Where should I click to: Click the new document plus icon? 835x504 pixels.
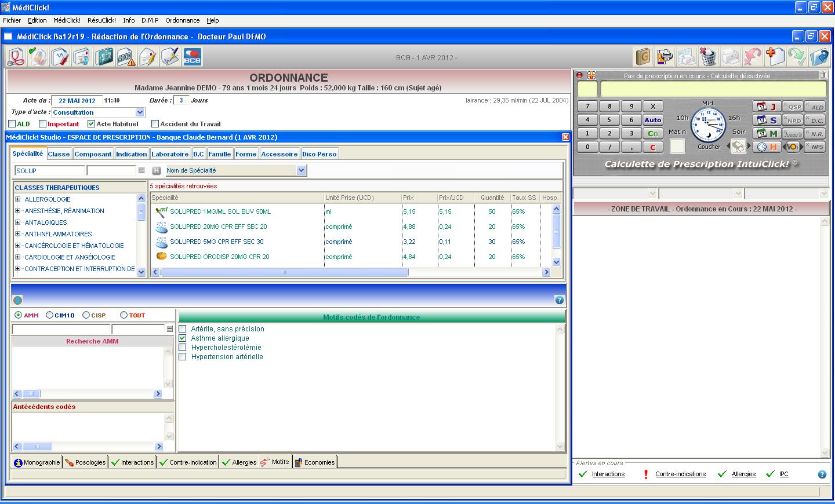click(775, 57)
